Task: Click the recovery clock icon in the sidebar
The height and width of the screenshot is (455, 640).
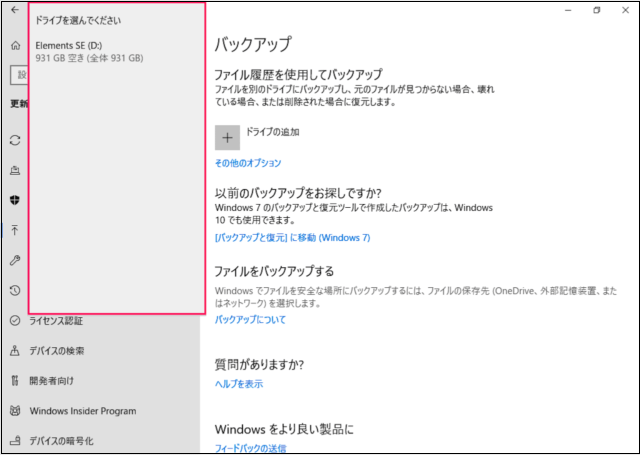Action: [15, 290]
